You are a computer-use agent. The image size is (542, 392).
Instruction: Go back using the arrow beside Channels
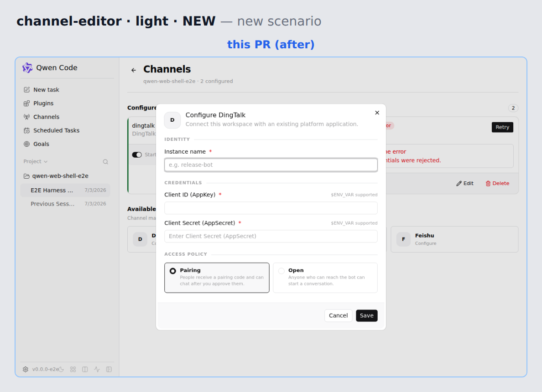pos(134,70)
